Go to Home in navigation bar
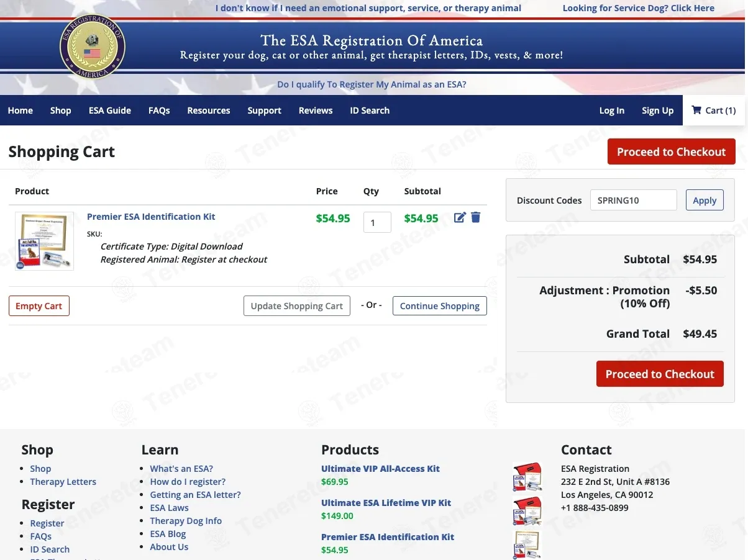Screen dimensions: 748x560 [21, 111]
